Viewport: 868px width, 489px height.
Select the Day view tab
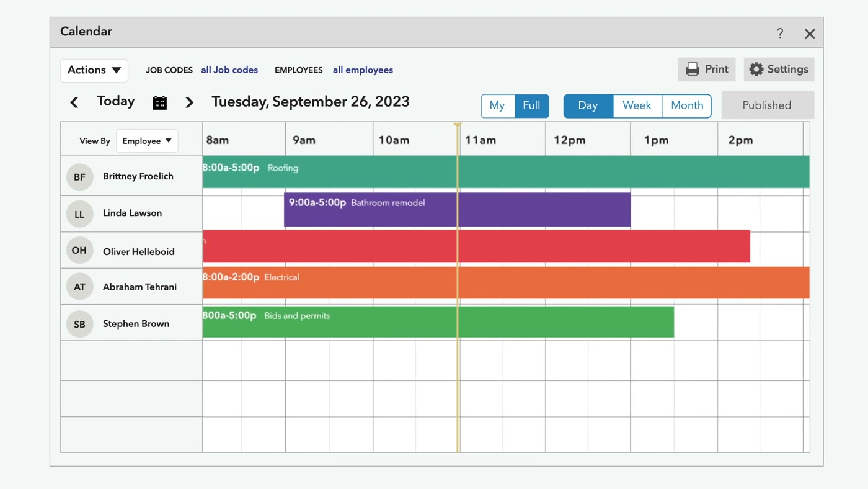click(x=588, y=105)
